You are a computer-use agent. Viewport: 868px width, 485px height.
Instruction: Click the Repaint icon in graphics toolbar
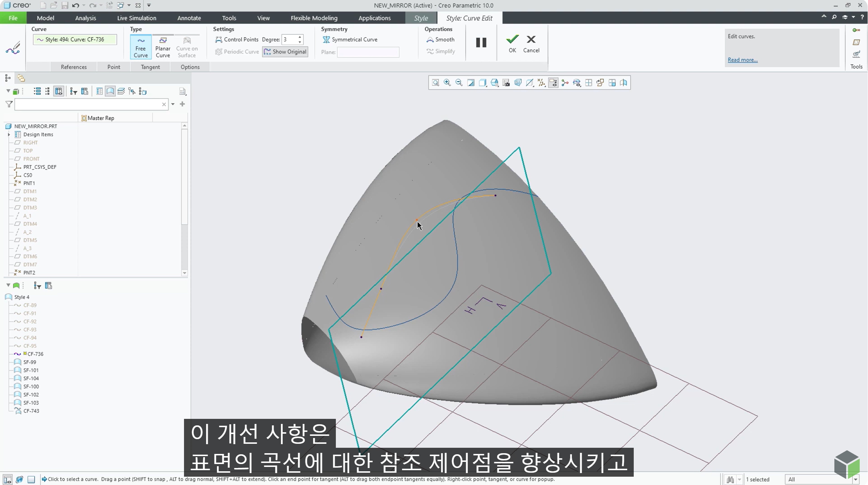point(471,83)
